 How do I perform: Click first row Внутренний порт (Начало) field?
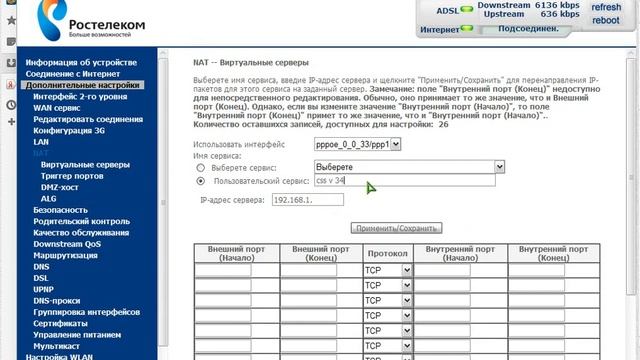[x=442, y=270]
